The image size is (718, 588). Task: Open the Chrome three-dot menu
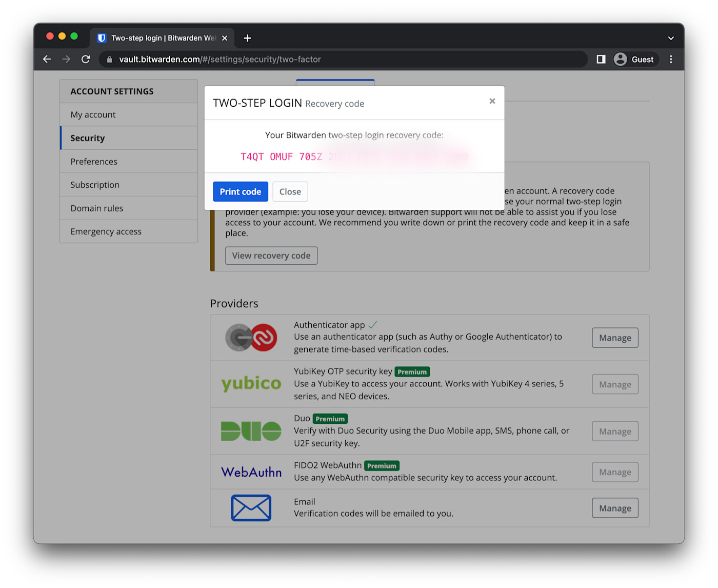(671, 59)
